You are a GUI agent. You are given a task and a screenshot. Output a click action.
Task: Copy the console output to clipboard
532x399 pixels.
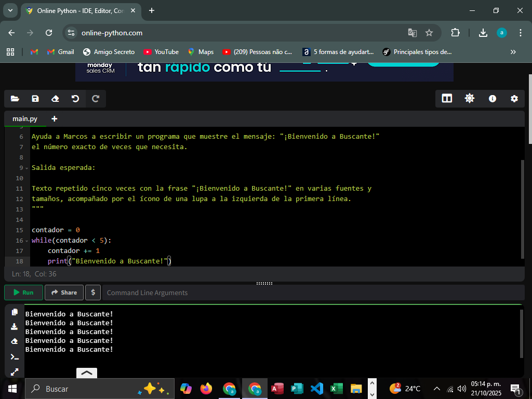(15, 312)
